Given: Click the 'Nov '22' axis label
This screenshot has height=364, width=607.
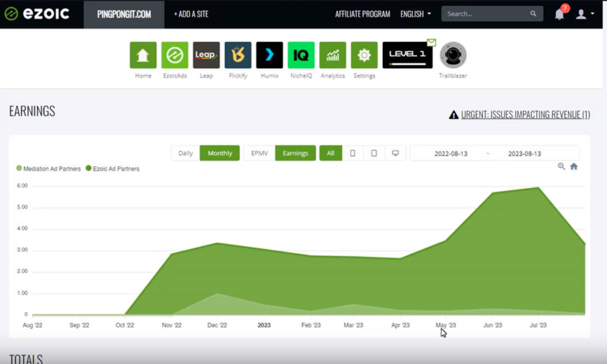Looking at the screenshot, I should pyautogui.click(x=171, y=325).
